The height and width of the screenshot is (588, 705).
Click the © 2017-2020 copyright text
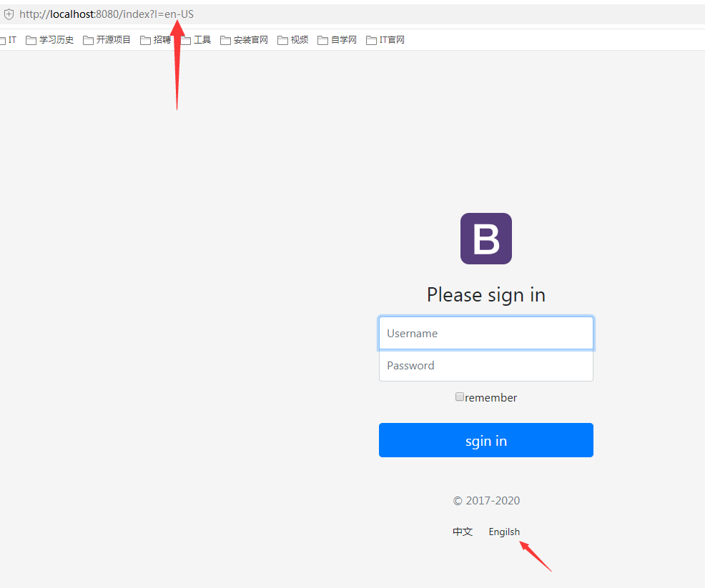click(x=486, y=500)
